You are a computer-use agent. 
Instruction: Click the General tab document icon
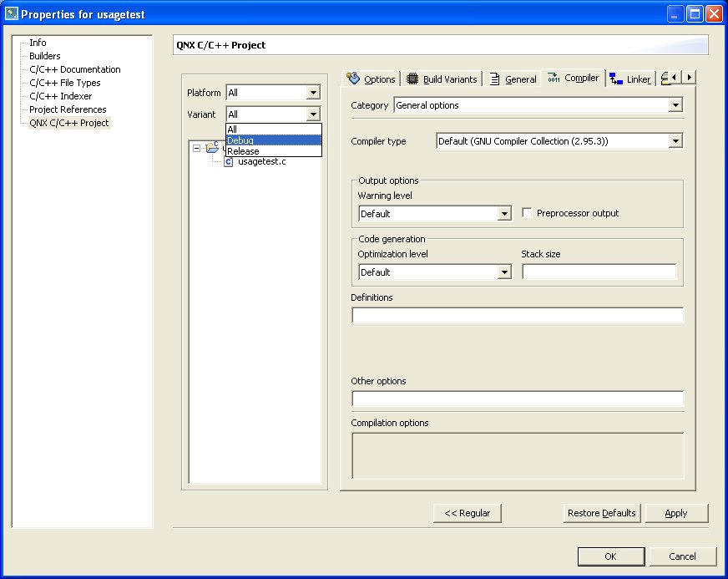pos(495,79)
